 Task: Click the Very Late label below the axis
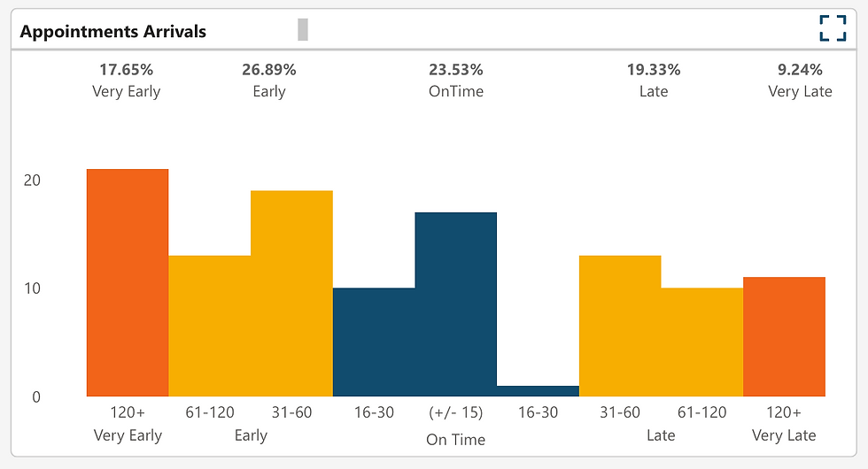pos(784,435)
